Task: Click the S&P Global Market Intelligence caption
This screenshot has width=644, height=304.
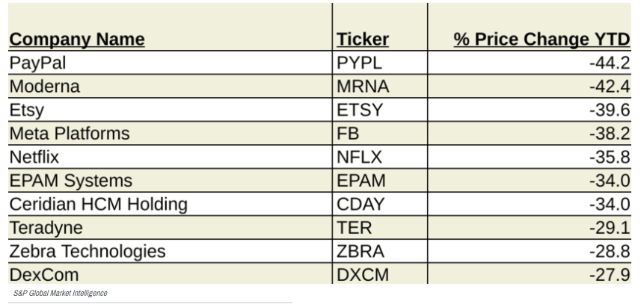Action: click(x=61, y=294)
